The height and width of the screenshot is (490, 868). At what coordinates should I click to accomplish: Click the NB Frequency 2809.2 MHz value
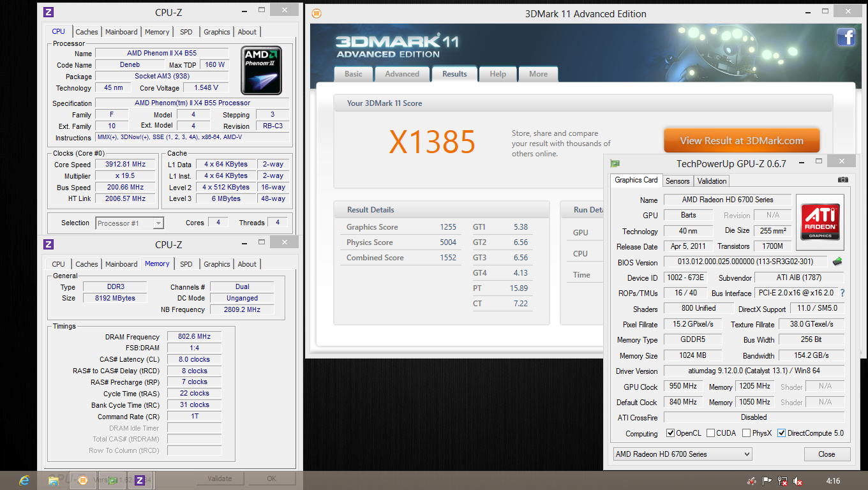243,309
